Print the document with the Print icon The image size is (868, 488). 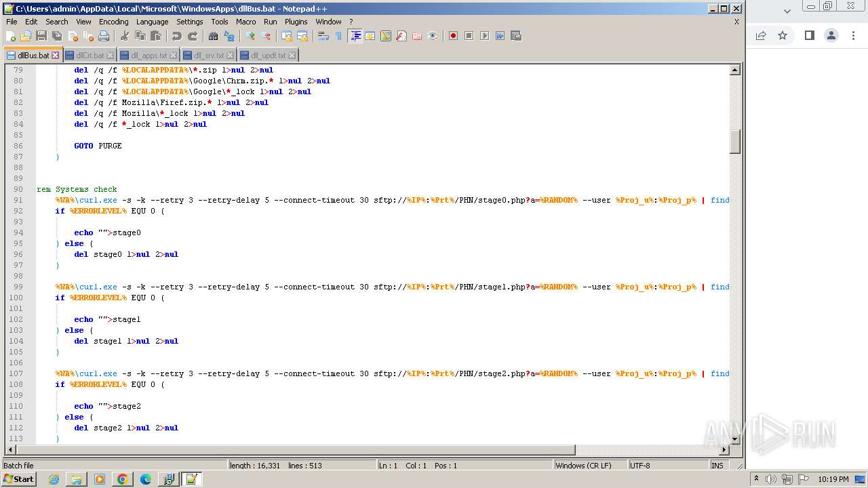104,36
